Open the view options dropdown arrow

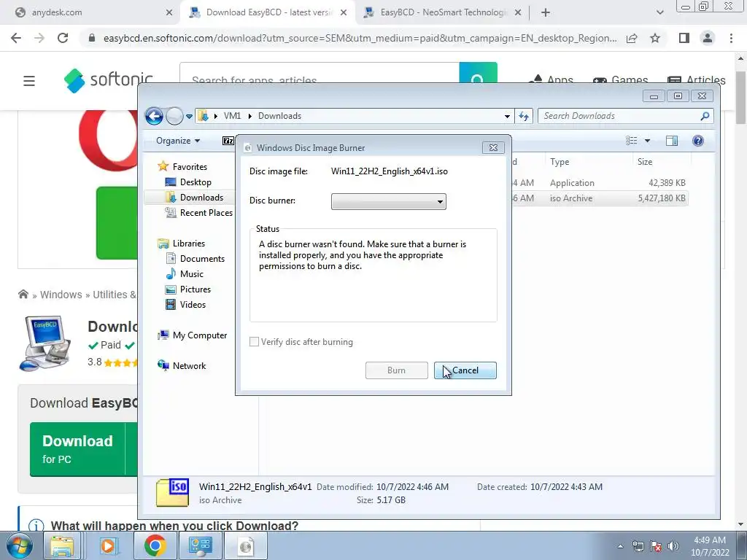pyautogui.click(x=647, y=141)
